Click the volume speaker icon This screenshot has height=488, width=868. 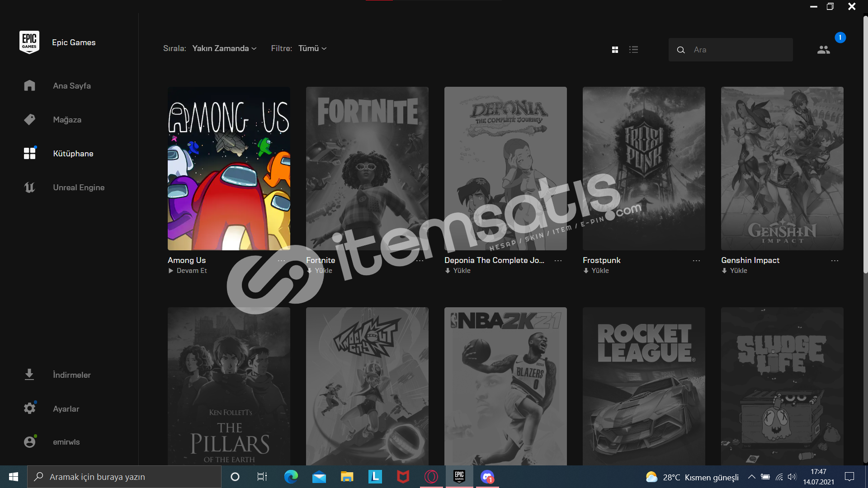pyautogui.click(x=792, y=477)
